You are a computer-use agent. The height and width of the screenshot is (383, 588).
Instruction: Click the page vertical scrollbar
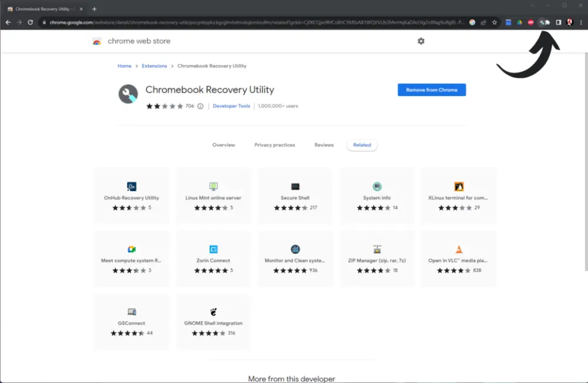[x=586, y=161]
